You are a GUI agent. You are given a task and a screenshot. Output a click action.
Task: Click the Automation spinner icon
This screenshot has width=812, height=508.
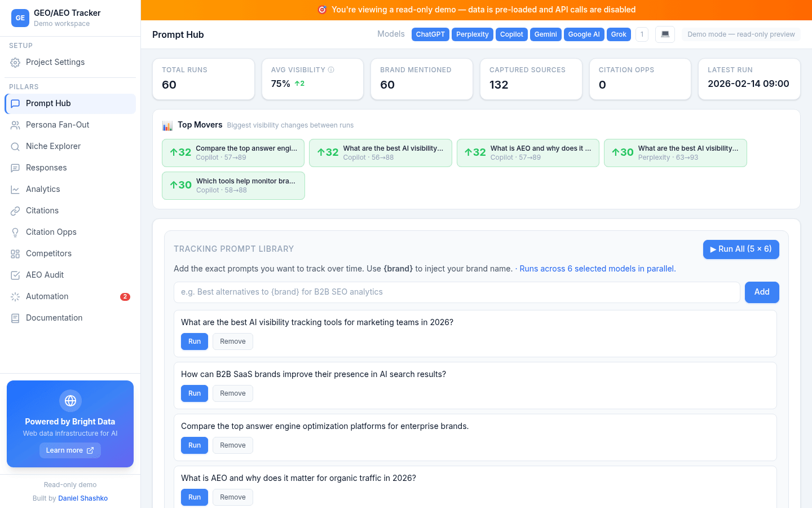point(15,297)
